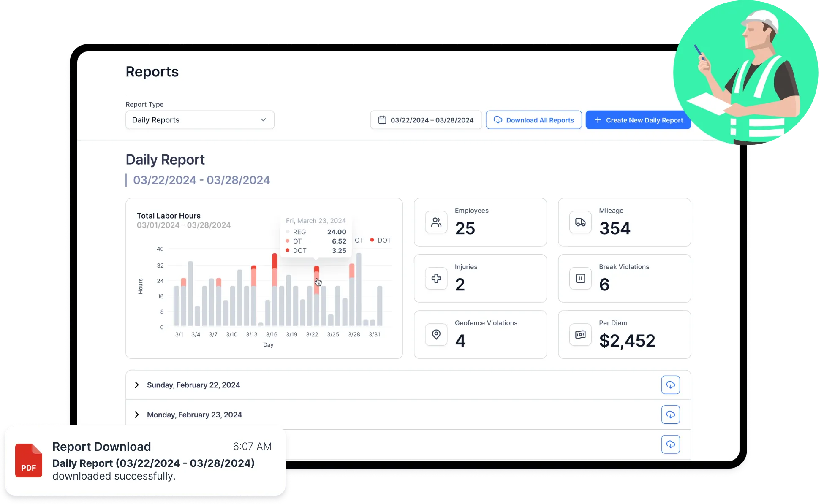Click the Employees people icon
The height and width of the screenshot is (504, 824).
tap(436, 222)
